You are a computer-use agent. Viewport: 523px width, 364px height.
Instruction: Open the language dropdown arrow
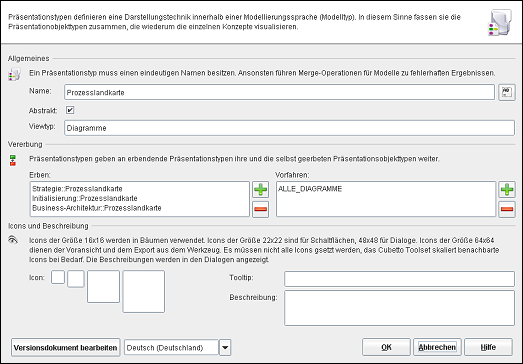[x=225, y=348]
